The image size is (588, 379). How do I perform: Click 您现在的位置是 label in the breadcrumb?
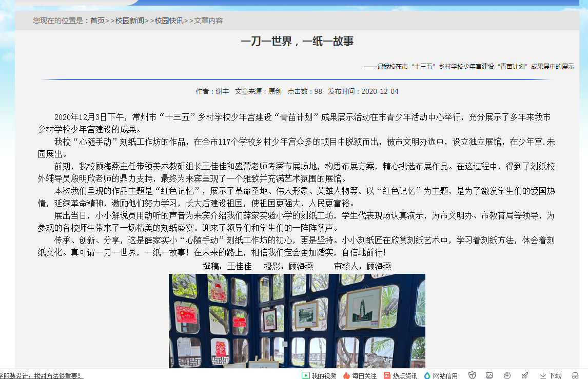click(x=60, y=21)
